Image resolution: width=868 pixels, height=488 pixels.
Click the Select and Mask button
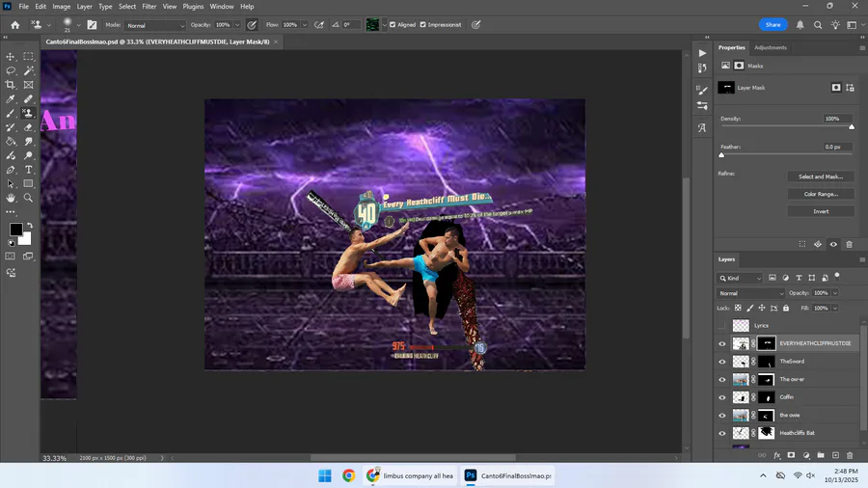click(x=821, y=176)
